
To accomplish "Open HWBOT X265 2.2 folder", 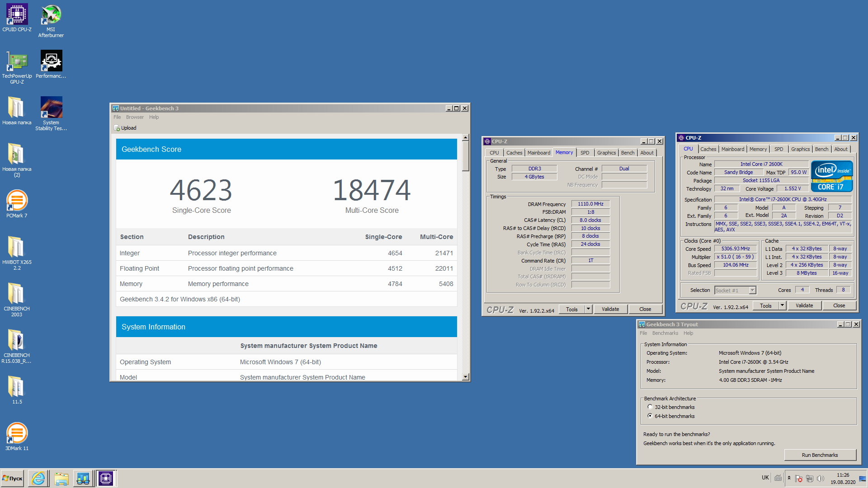I will pyautogui.click(x=17, y=253).
